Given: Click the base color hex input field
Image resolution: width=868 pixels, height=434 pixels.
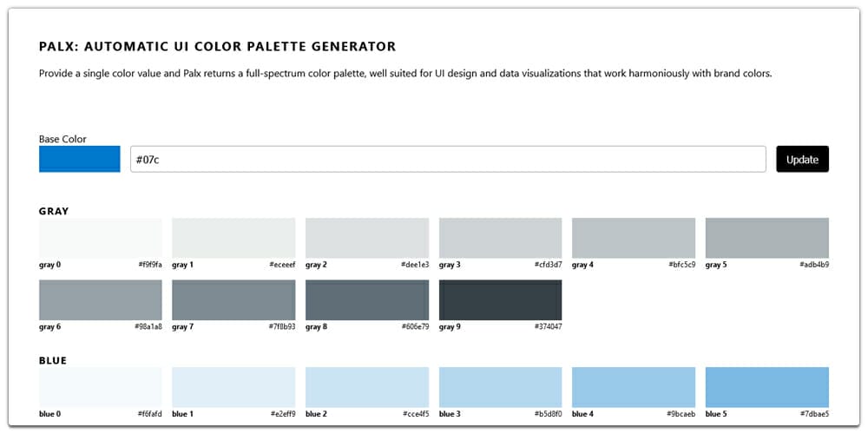Looking at the screenshot, I should click(x=447, y=160).
